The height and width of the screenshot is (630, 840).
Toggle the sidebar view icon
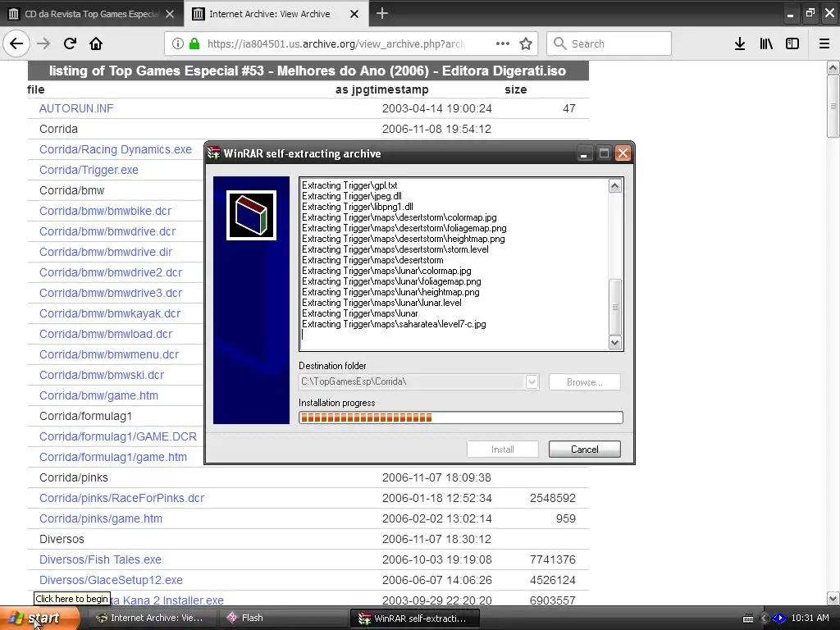tap(792, 43)
